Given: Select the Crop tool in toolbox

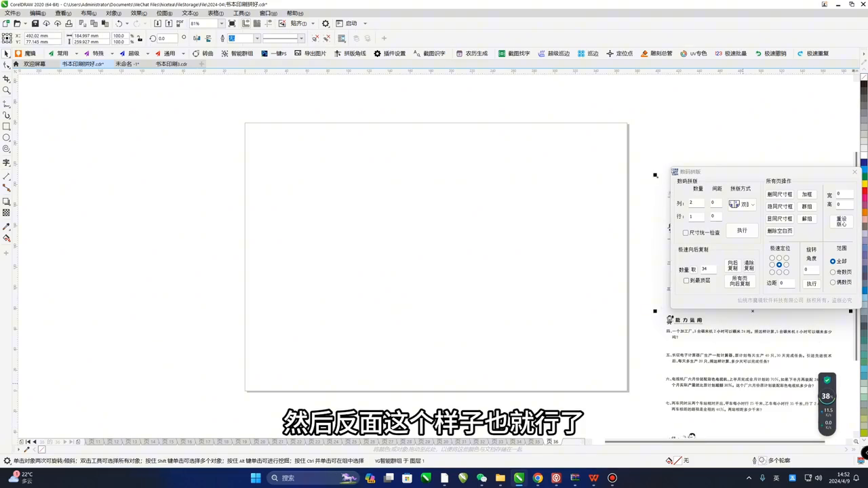Looking at the screenshot, I should pos(7,79).
